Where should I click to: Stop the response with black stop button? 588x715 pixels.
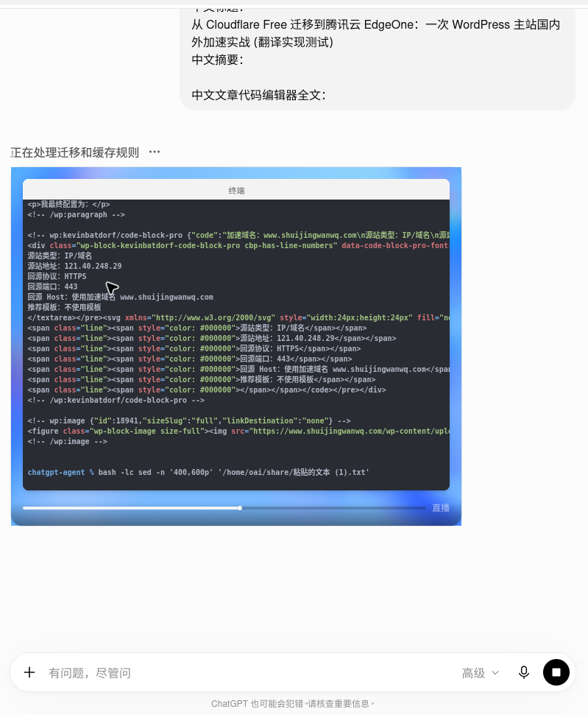click(556, 672)
